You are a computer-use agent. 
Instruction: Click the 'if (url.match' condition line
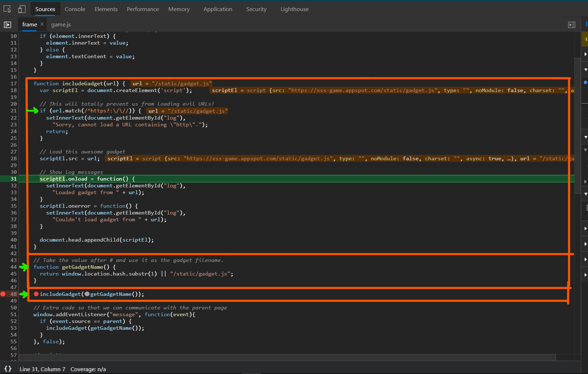point(90,111)
